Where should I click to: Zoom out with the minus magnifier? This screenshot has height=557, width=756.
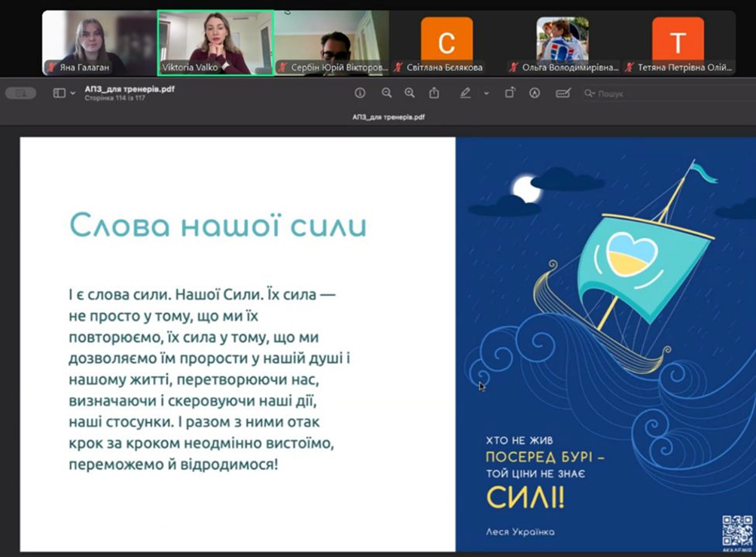click(x=386, y=93)
